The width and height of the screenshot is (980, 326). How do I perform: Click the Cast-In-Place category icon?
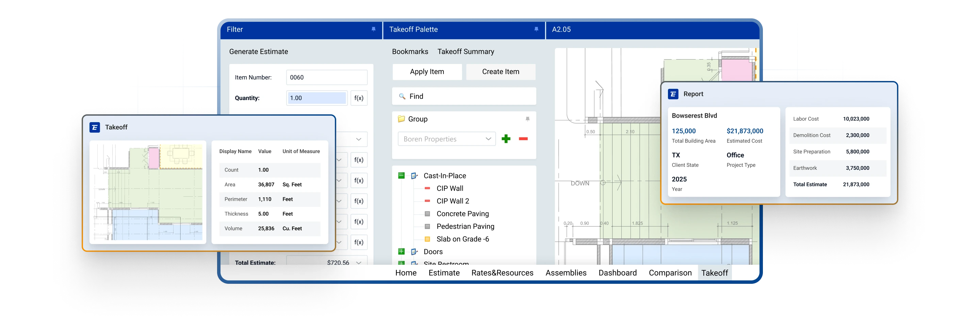pos(414,176)
